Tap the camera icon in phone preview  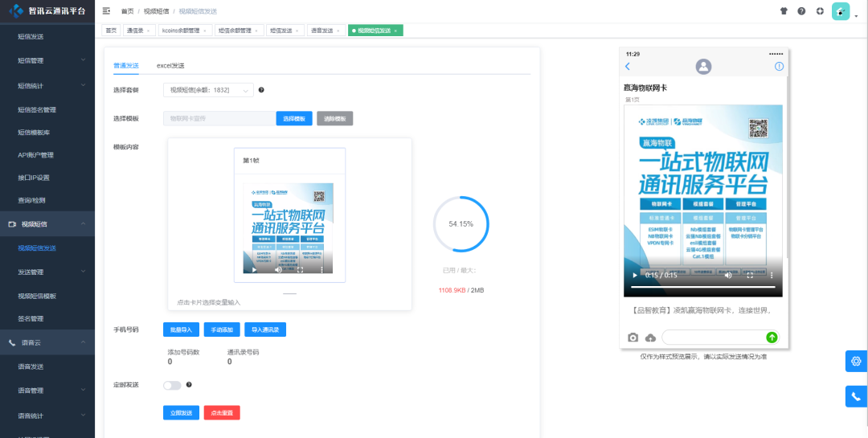(x=633, y=338)
